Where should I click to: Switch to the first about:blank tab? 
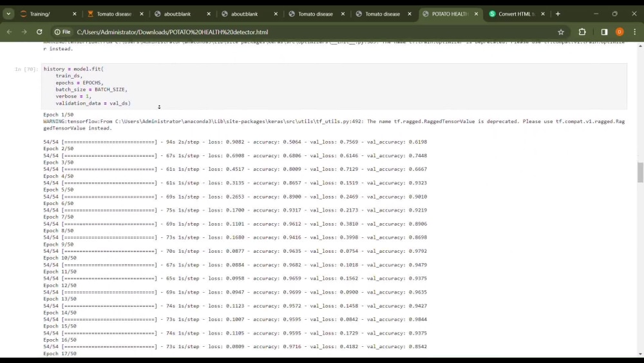click(x=177, y=14)
